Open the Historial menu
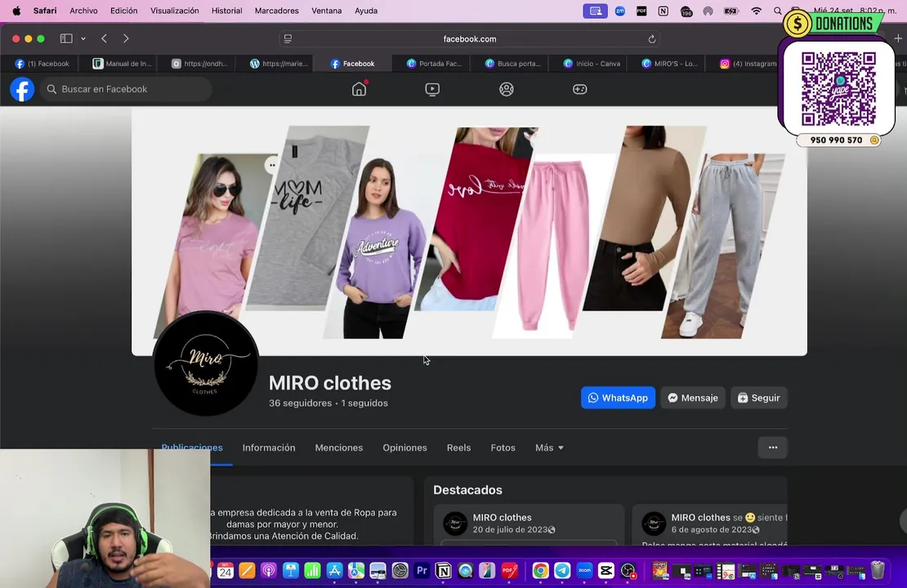This screenshot has width=907, height=588. [227, 11]
